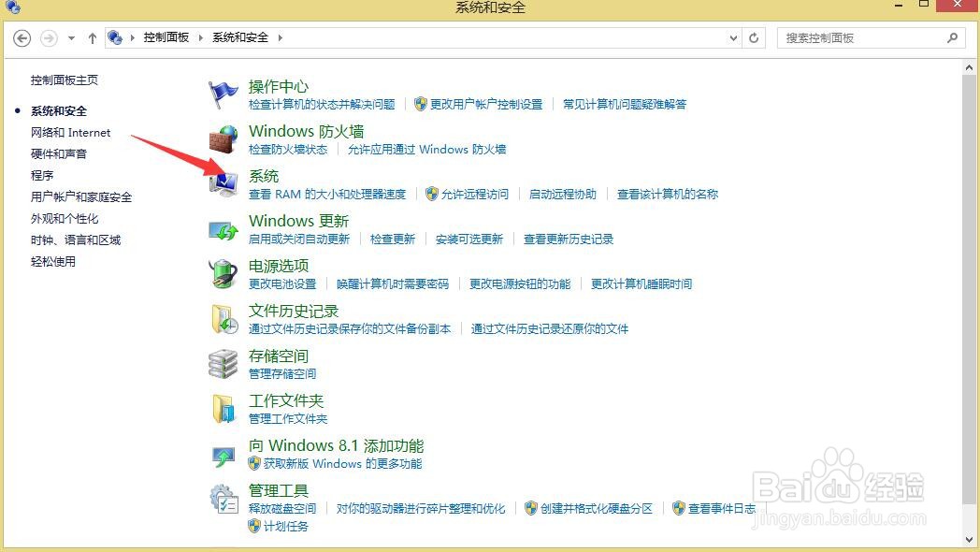The height and width of the screenshot is (552, 980).
Task: Click 管理存储空间
Action: click(x=282, y=374)
